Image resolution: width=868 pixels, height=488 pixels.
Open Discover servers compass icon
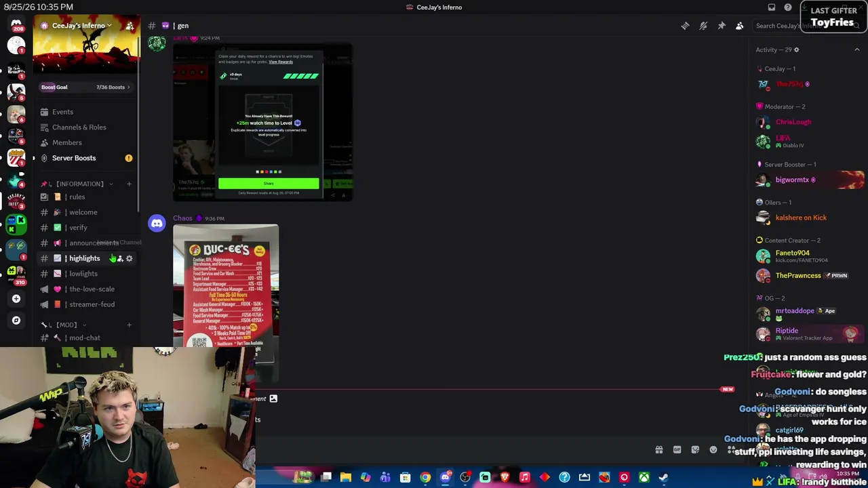[x=16, y=320]
